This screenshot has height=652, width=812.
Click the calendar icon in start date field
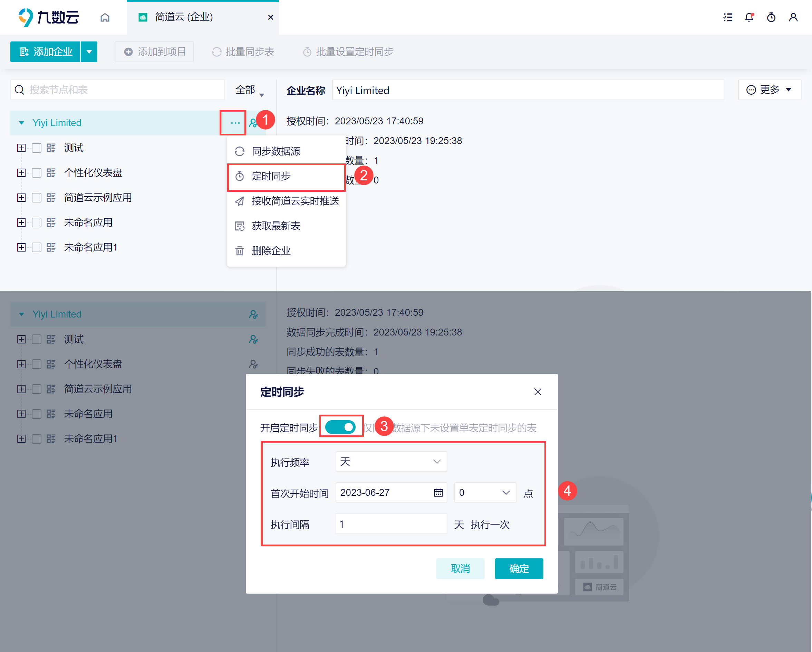point(438,493)
